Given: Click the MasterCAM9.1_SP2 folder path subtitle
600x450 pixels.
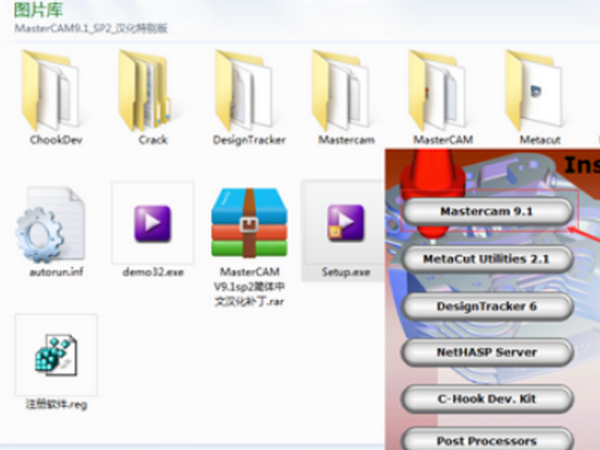Looking at the screenshot, I should (x=91, y=28).
